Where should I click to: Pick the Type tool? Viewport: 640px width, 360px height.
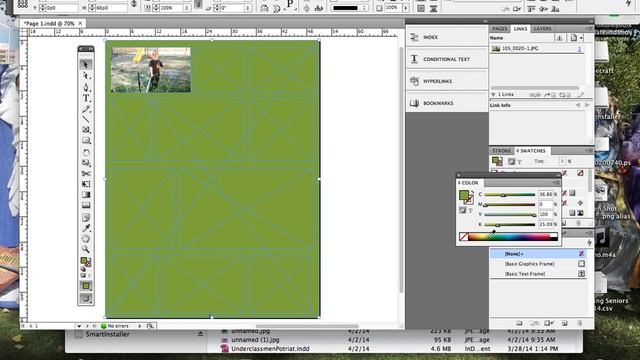[86, 98]
